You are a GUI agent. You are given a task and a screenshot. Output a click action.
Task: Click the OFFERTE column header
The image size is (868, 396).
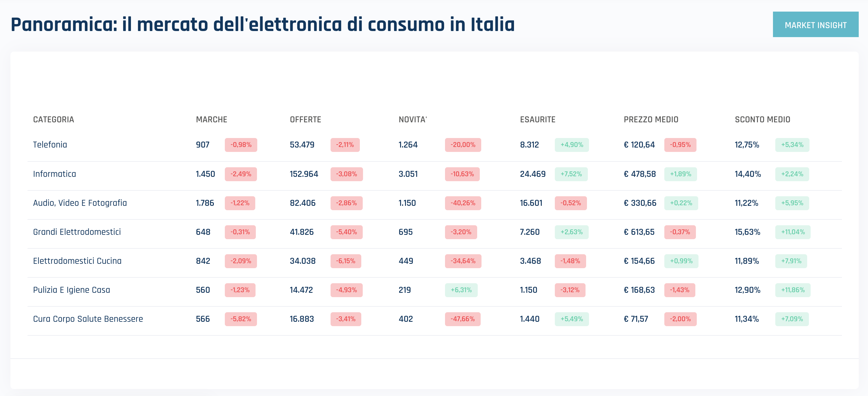click(305, 119)
